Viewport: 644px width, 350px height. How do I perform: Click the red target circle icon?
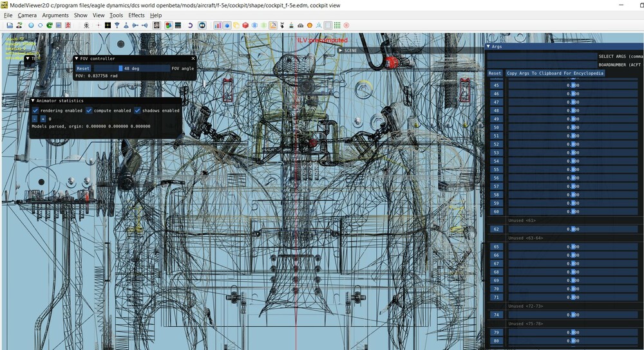click(x=346, y=25)
